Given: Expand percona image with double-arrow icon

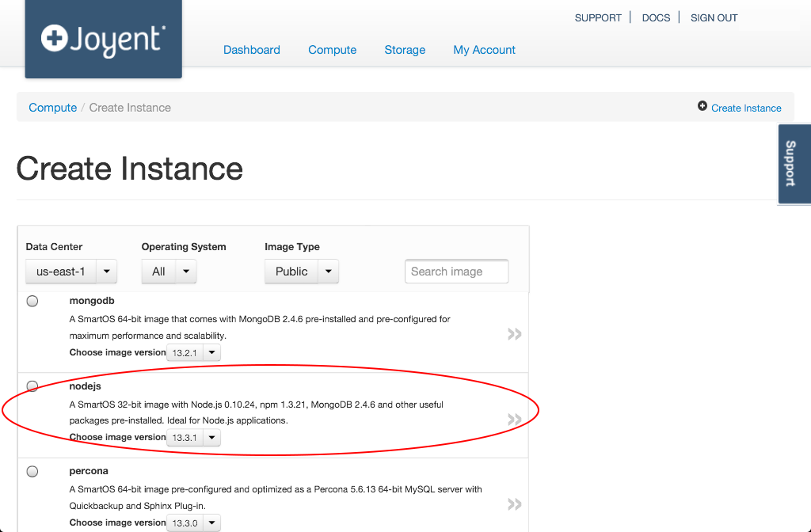Looking at the screenshot, I should 515,503.
